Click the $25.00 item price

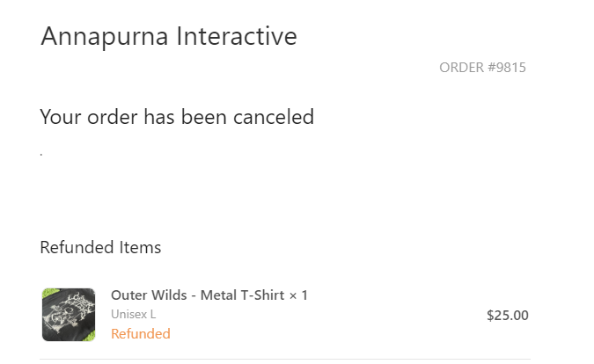tap(508, 316)
